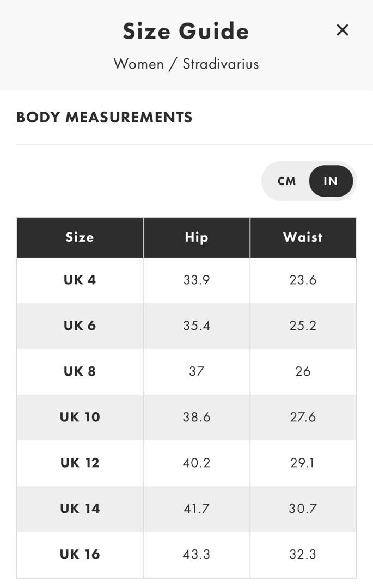This screenshot has height=588, width=373.
Task: Click the Body Measurements heading
Action: pos(105,118)
